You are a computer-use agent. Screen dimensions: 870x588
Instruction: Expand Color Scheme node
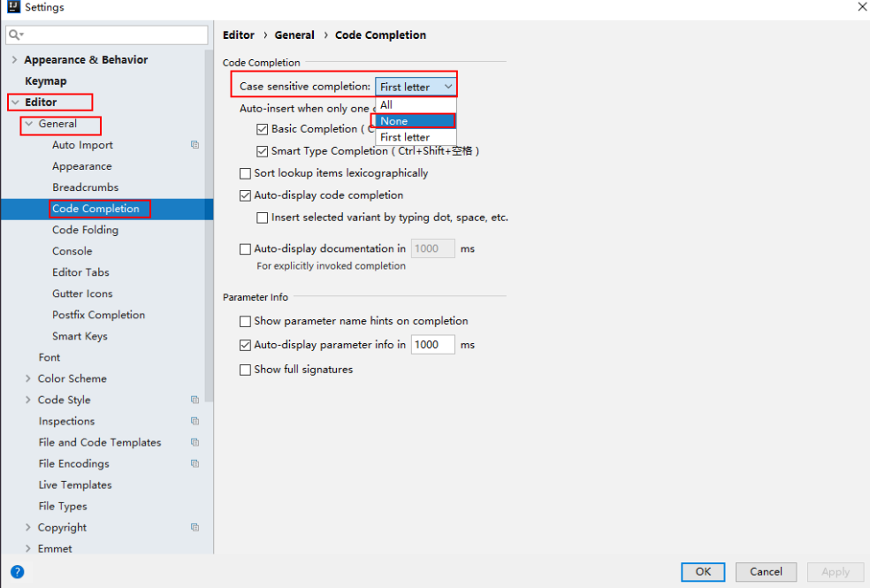click(27, 378)
